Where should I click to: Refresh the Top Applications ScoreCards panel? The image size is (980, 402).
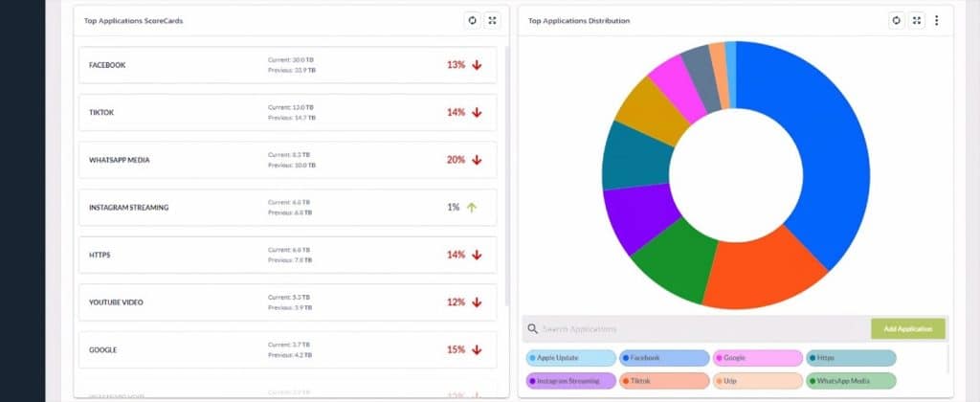click(473, 21)
